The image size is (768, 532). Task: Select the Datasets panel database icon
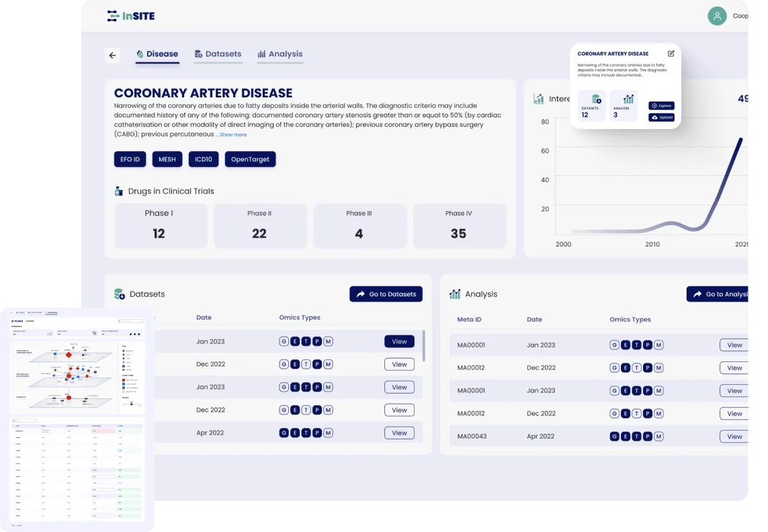pos(120,294)
